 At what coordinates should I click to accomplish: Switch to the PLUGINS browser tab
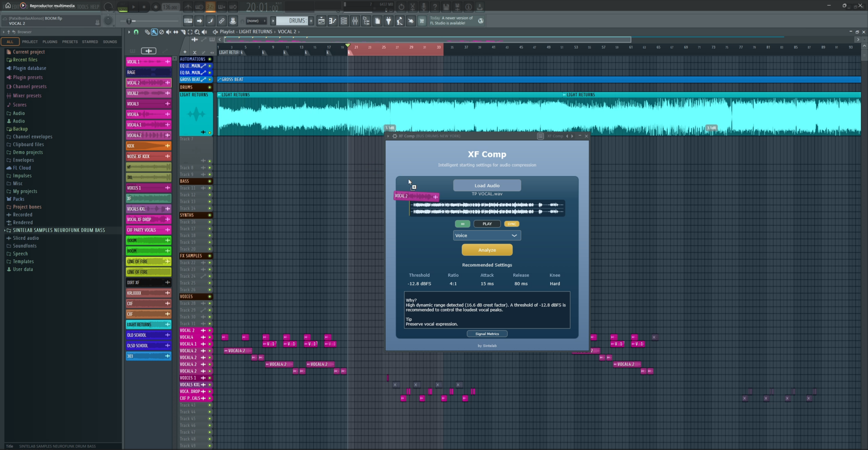(50, 42)
